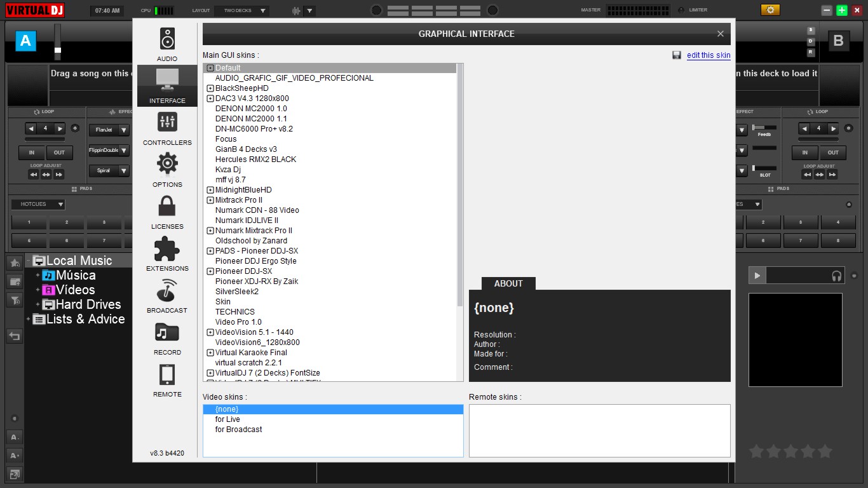Open the LICENSES padlock icon

[x=167, y=205]
